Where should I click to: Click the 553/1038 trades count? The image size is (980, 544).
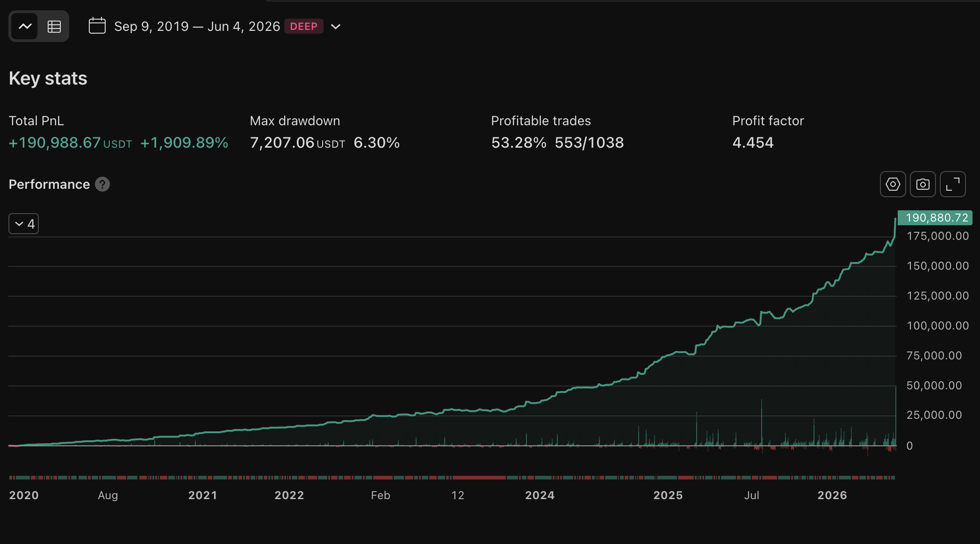(589, 143)
